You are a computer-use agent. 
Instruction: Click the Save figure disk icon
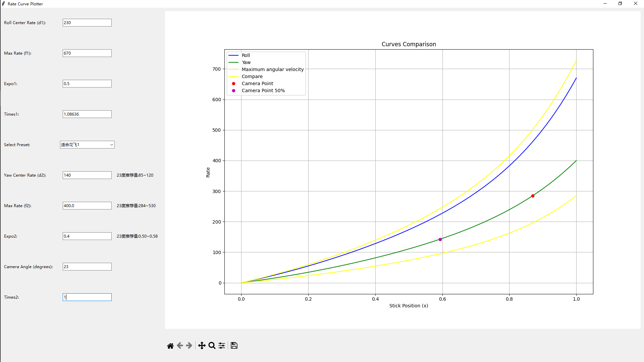(234, 346)
